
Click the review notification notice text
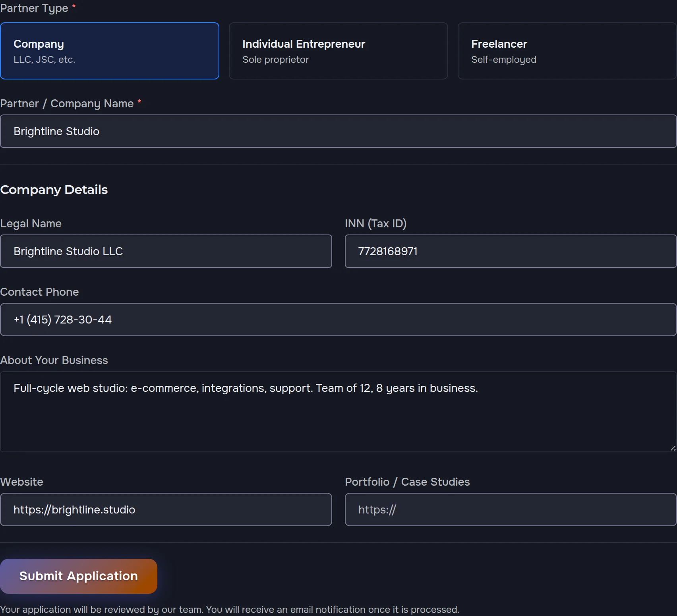[230, 610]
